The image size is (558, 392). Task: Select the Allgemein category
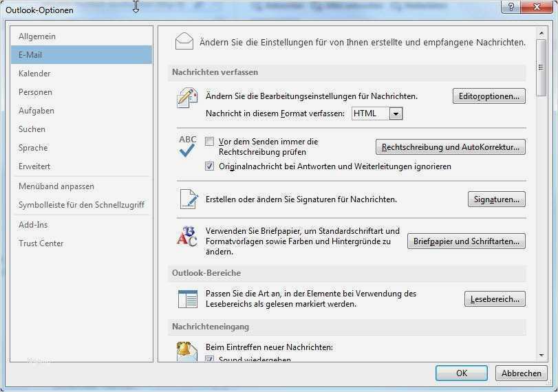coord(81,36)
